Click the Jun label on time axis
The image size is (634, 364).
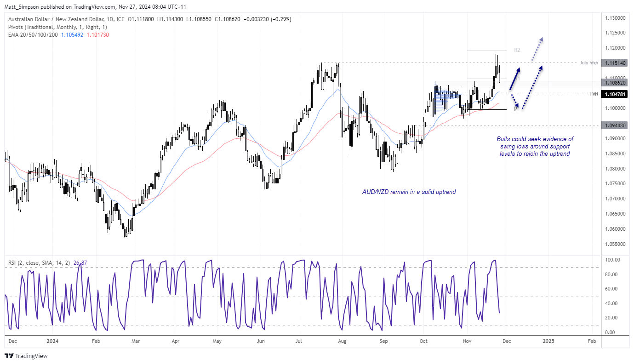pyautogui.click(x=261, y=341)
